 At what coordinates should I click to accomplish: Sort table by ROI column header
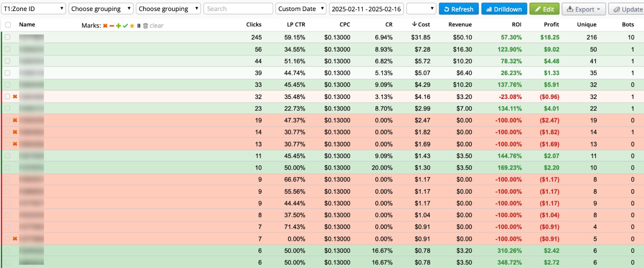coord(516,25)
